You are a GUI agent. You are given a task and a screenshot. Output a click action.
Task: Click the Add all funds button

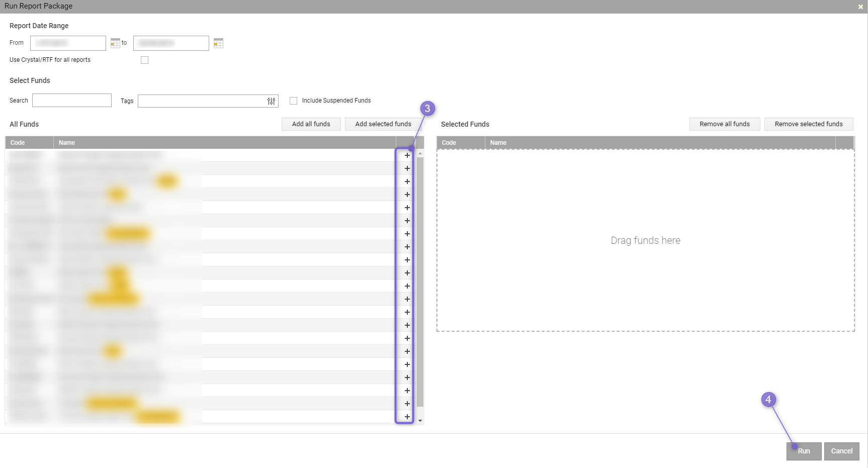(x=311, y=124)
